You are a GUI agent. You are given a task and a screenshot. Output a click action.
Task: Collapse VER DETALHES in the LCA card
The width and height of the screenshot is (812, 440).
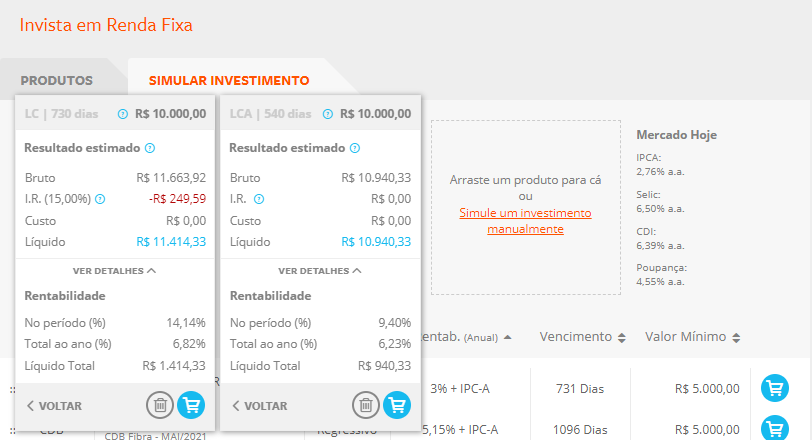tap(319, 270)
